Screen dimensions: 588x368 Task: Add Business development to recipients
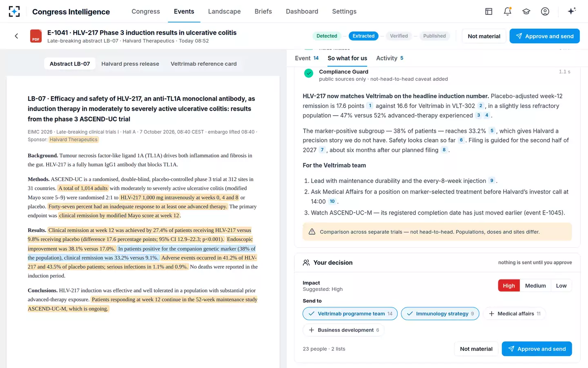(x=344, y=330)
